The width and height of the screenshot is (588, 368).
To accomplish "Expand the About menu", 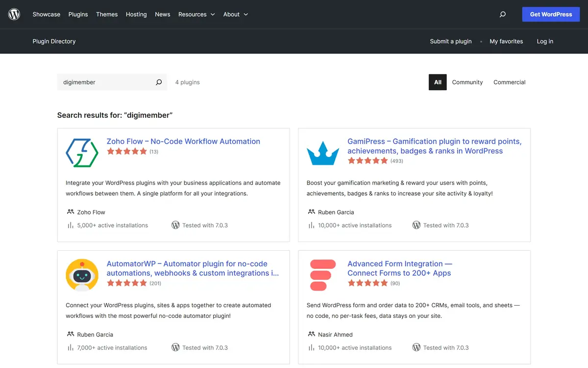I will [x=236, y=14].
